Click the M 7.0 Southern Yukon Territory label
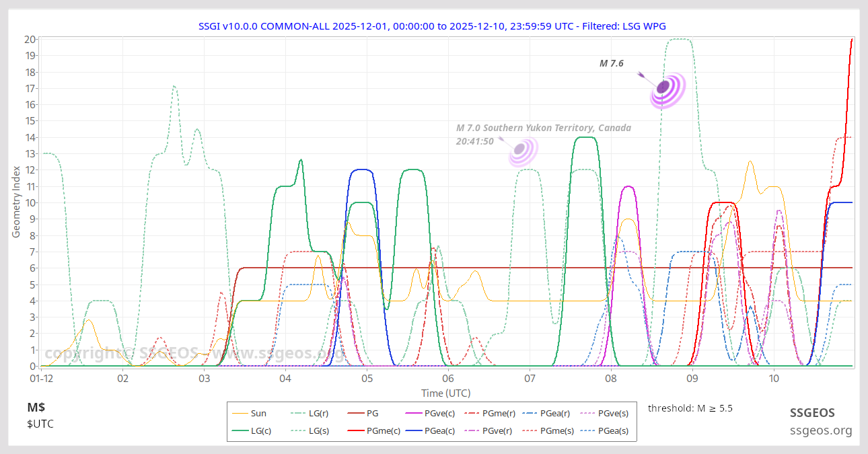Screen dimensions: 868x454 pyautogui.click(x=543, y=128)
